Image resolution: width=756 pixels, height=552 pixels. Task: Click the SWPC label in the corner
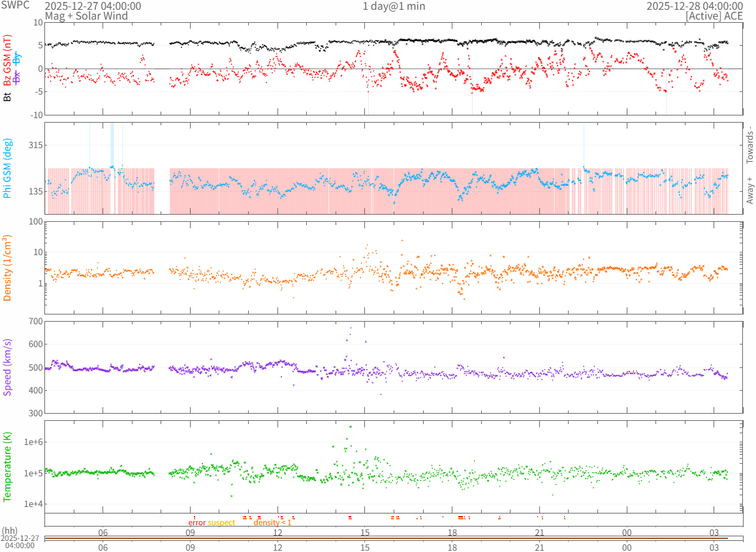point(13,6)
